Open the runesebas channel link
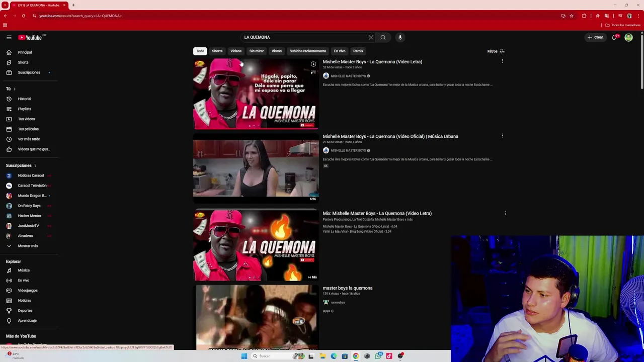This screenshot has height=362, width=644. click(338, 302)
